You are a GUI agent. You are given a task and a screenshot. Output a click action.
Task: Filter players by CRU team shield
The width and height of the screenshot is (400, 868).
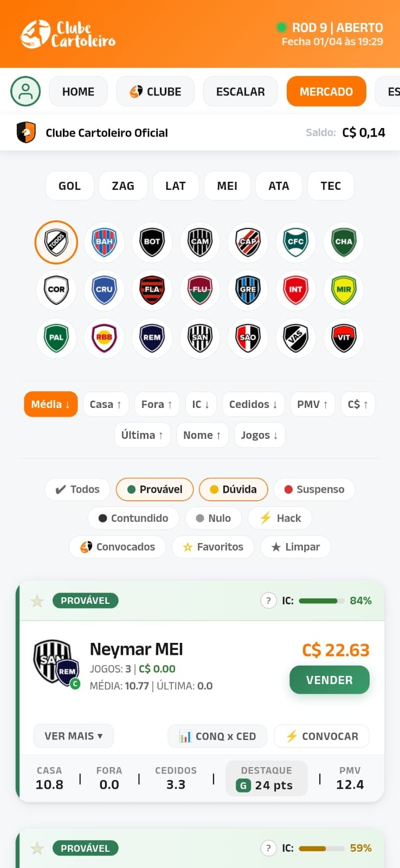pos(104,290)
